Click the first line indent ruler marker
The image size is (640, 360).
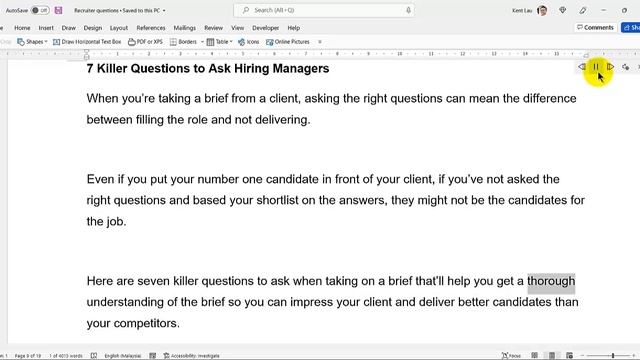(x=87, y=51)
